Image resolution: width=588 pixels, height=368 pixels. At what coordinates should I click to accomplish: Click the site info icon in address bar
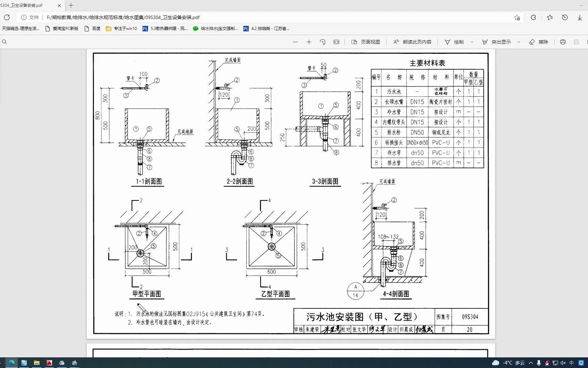click(x=24, y=17)
